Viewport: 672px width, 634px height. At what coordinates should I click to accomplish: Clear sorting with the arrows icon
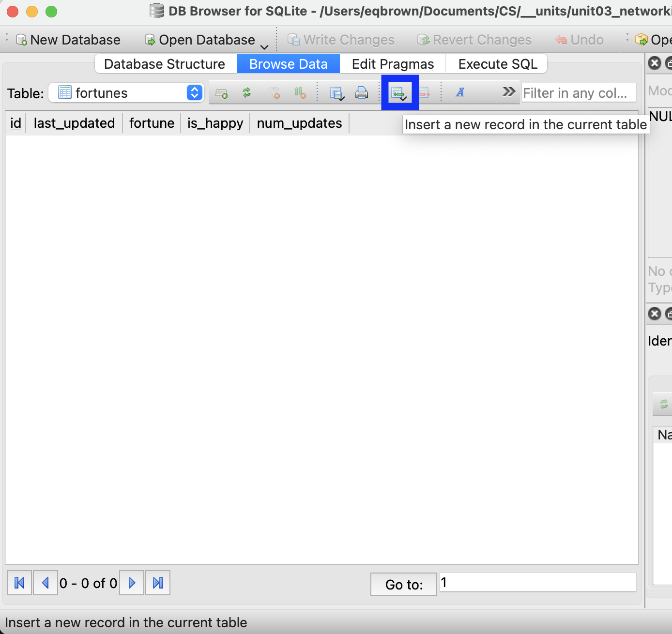(300, 92)
